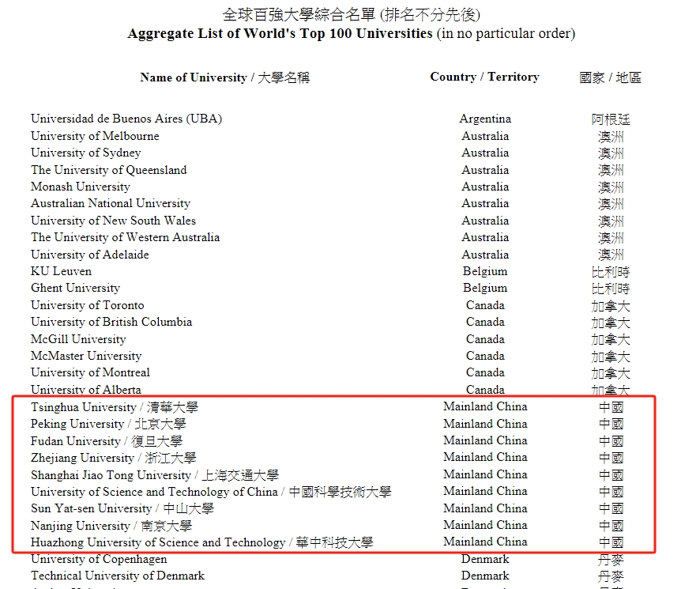Screen dimensions: 700x589
Task: Click 'Australia' in the University of Melbourne row
Action: click(x=485, y=136)
